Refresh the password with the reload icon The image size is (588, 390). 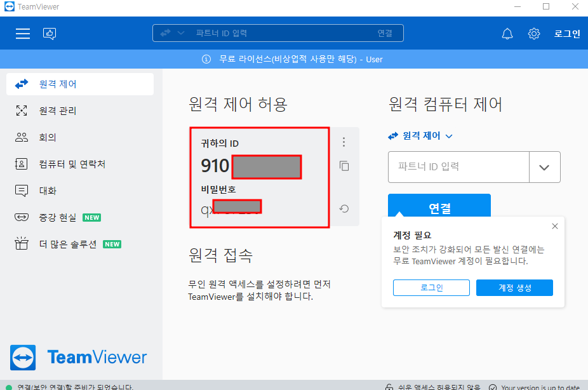[344, 208]
